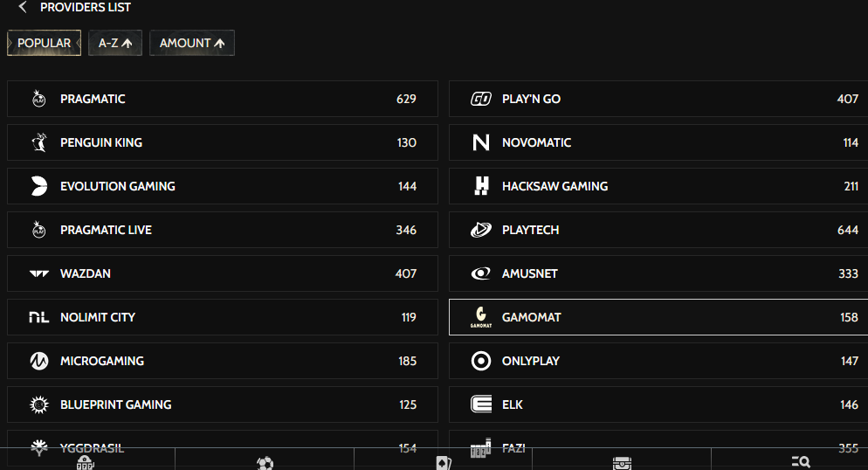The height and width of the screenshot is (470, 868).
Task: Click the Evolution Gaming logo icon
Action: (38, 186)
